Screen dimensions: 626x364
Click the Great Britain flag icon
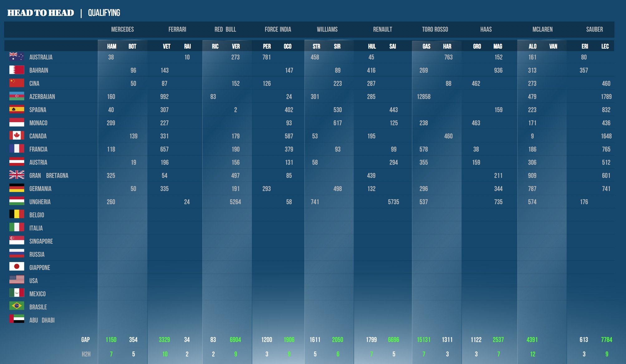[x=17, y=175]
